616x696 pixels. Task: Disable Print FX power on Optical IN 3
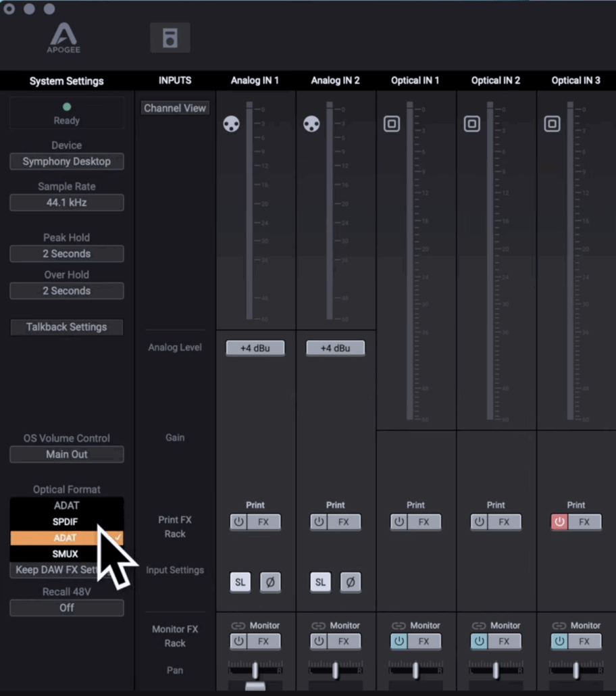point(559,522)
